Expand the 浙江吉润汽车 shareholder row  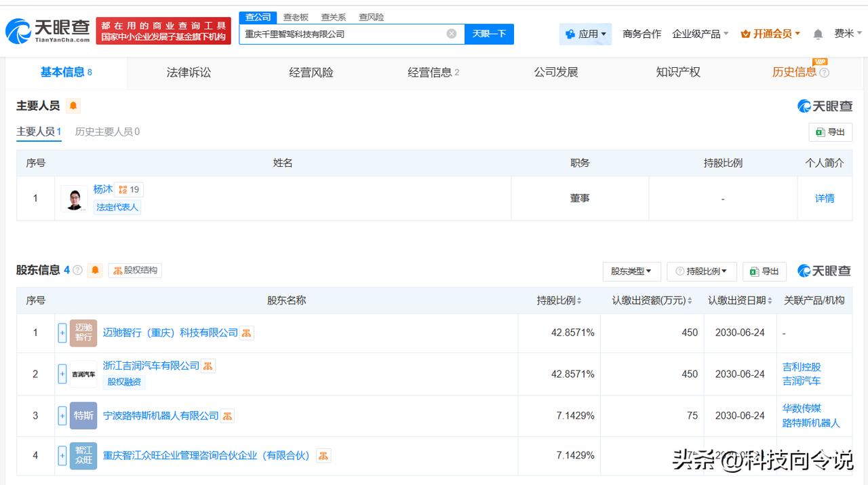[62, 374]
